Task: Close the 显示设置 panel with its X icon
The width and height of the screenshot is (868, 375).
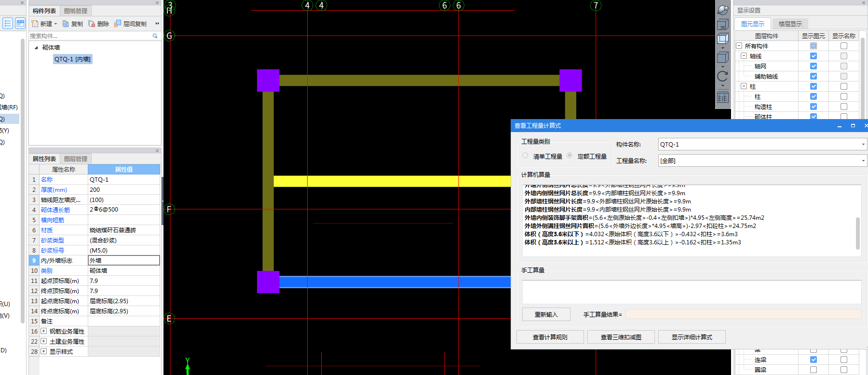Action: point(864,3)
